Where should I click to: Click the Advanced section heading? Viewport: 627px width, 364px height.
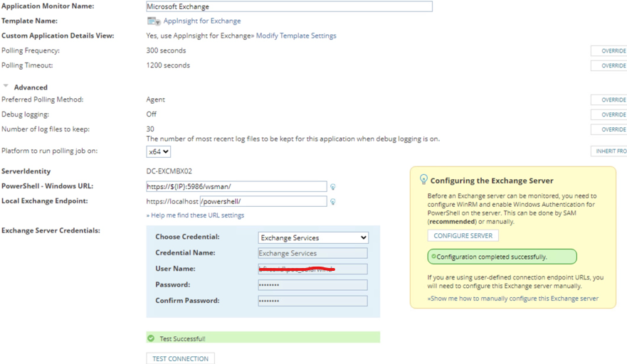pyautogui.click(x=31, y=87)
